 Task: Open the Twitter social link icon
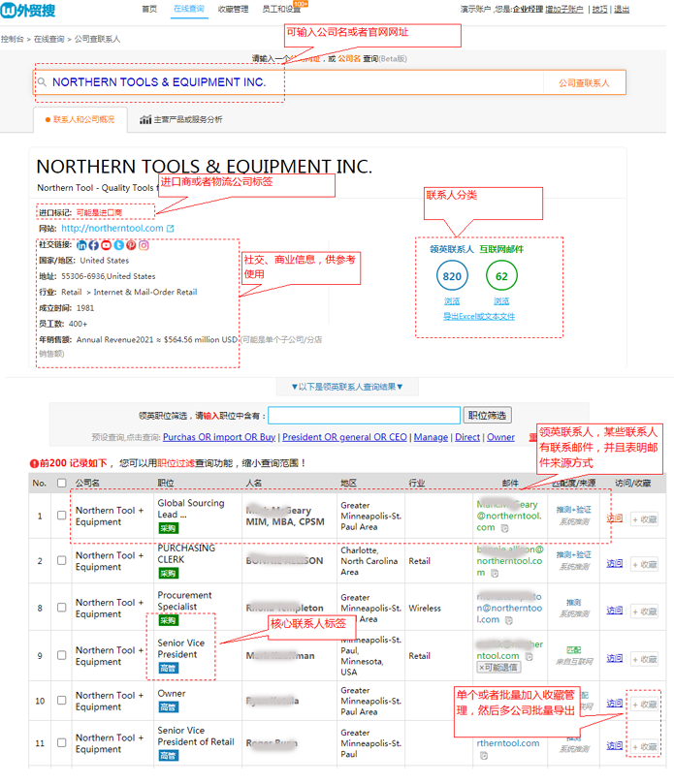coord(118,245)
